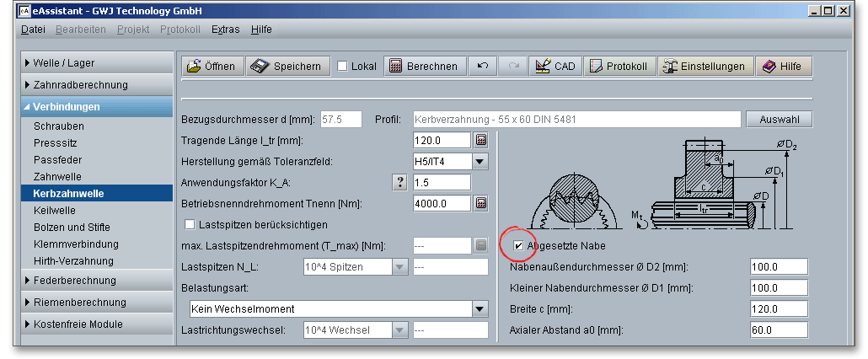Viewport: 868px width, 359px height.
Task: Uncheck the Abgesetzte Nabe checkbox
Action: [519, 246]
